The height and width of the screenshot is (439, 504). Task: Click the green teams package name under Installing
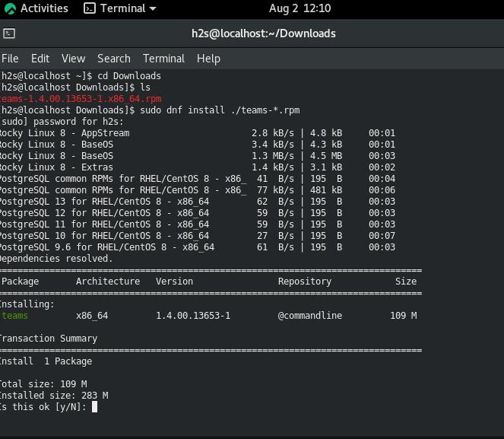14,316
